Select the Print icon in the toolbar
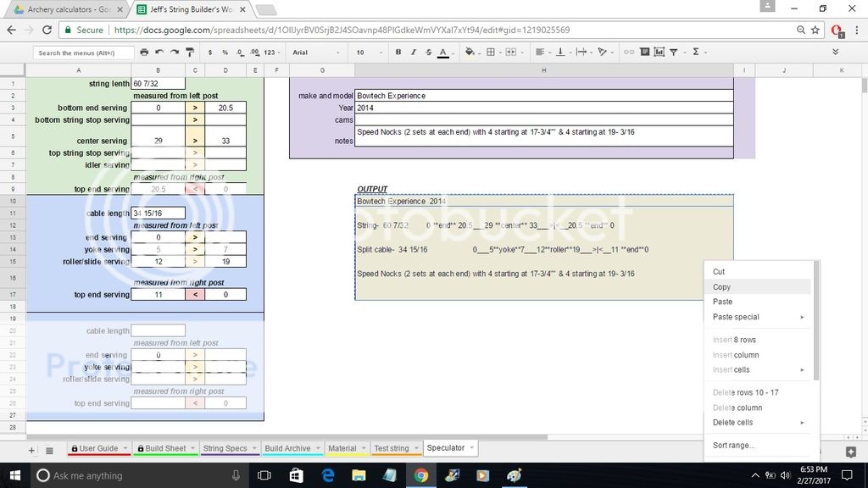Viewport: 868px width, 488px height. click(x=143, y=52)
